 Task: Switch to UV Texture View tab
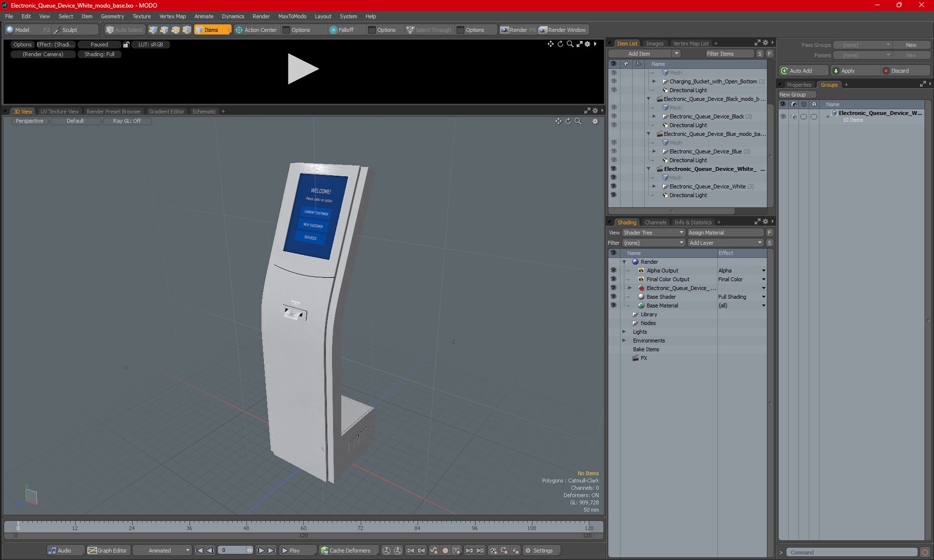[60, 111]
